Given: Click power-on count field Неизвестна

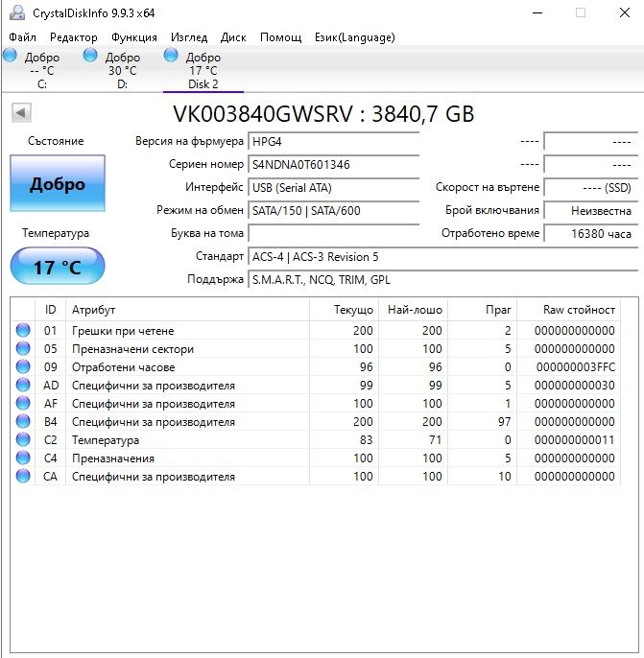Looking at the screenshot, I should point(591,211).
